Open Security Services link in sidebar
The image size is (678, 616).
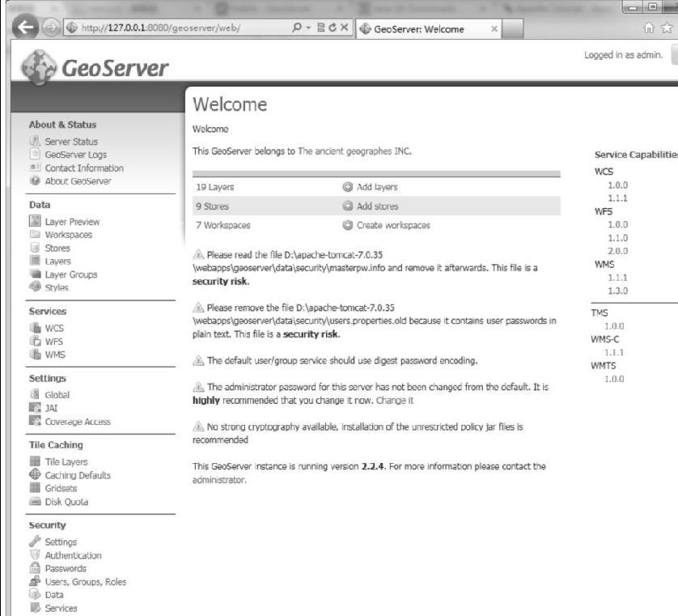[x=61, y=608]
